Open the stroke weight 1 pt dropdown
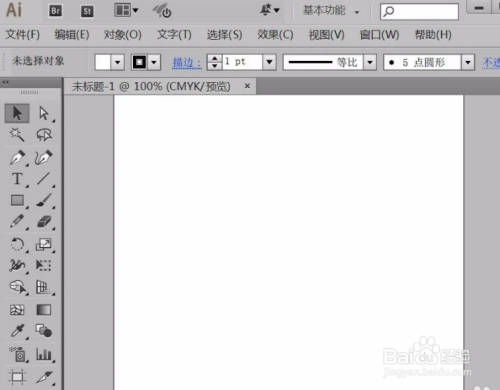This screenshot has height=390, width=500. 269,62
